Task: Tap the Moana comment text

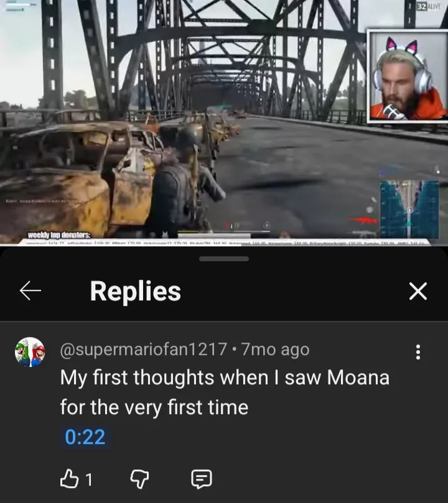Action: click(x=225, y=392)
